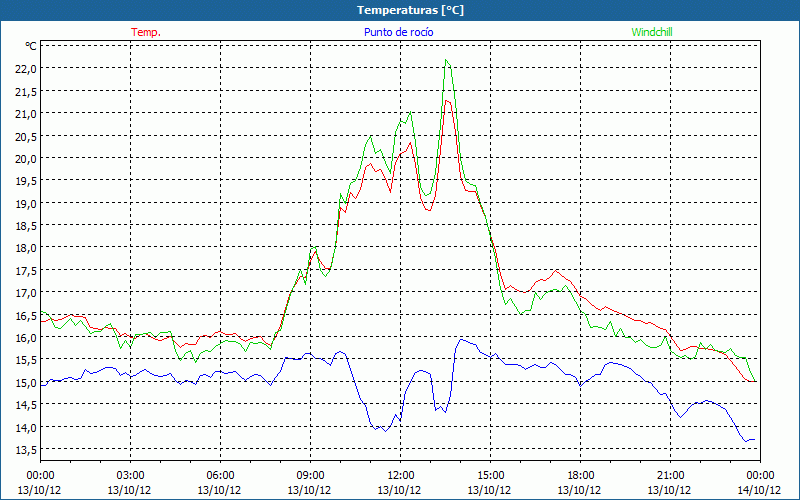This screenshot has width=800, height=500.
Task: Click the 14,5 y-axis value
Action: click(26, 405)
